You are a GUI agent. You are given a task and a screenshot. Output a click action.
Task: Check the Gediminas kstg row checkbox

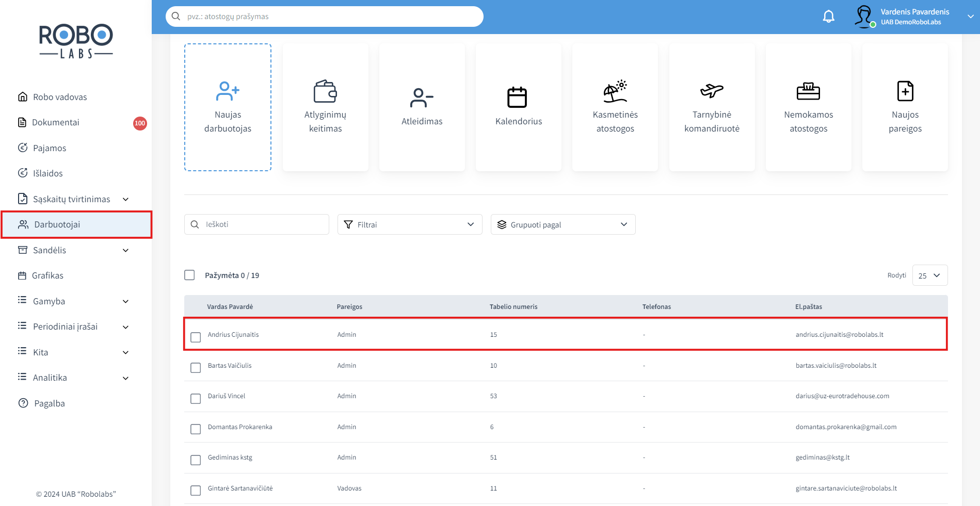pos(196,460)
